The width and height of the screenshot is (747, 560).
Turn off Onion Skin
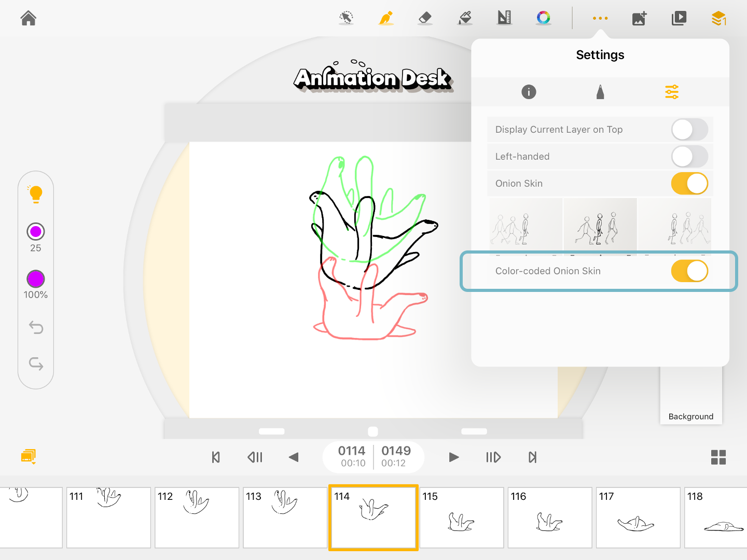click(689, 184)
